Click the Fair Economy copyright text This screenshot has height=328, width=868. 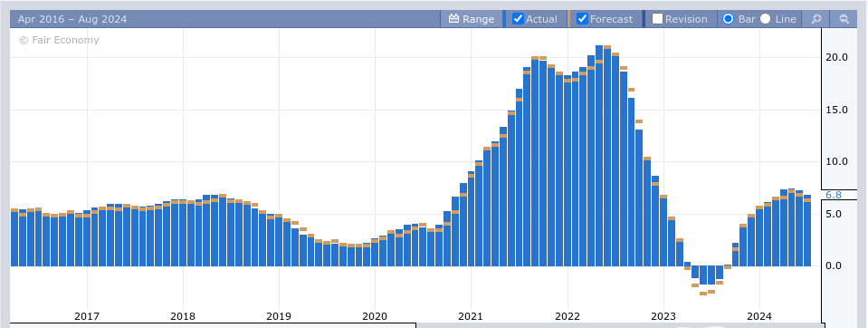(59, 40)
